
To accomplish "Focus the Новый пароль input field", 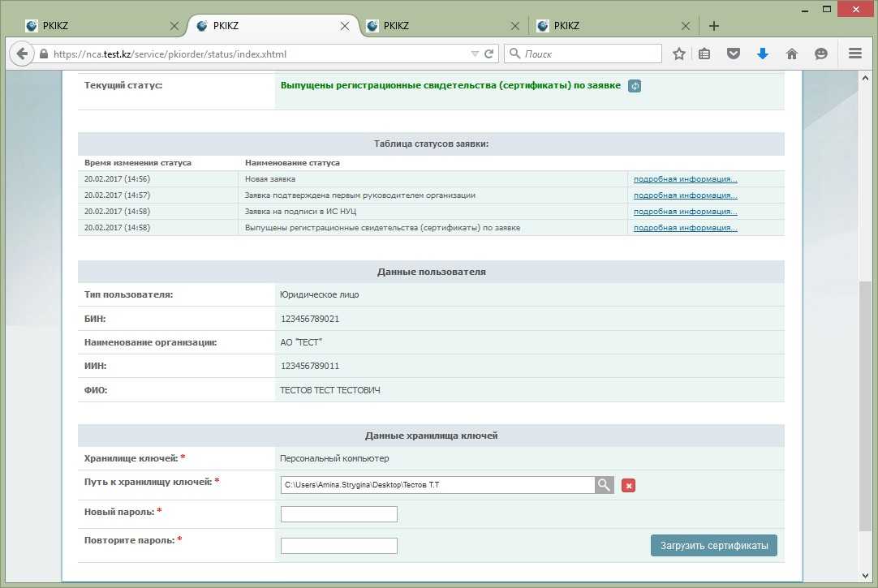I will 338,514.
